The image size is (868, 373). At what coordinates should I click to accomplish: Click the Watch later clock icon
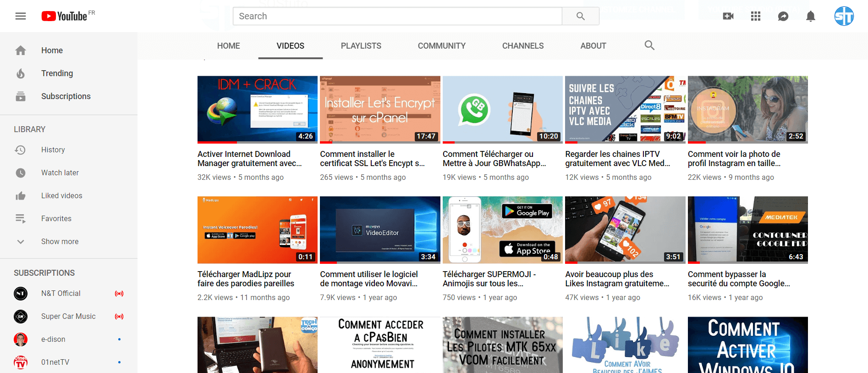[21, 173]
